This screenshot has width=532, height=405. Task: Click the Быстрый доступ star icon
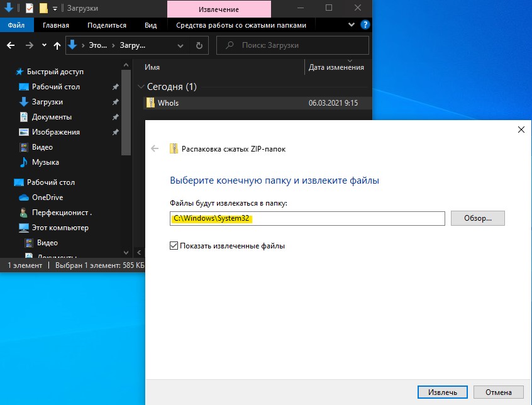coord(19,72)
